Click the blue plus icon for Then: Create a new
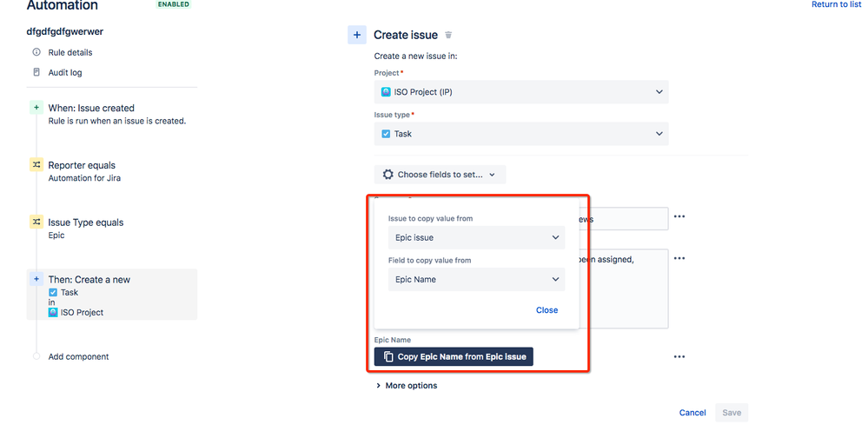 [36, 279]
